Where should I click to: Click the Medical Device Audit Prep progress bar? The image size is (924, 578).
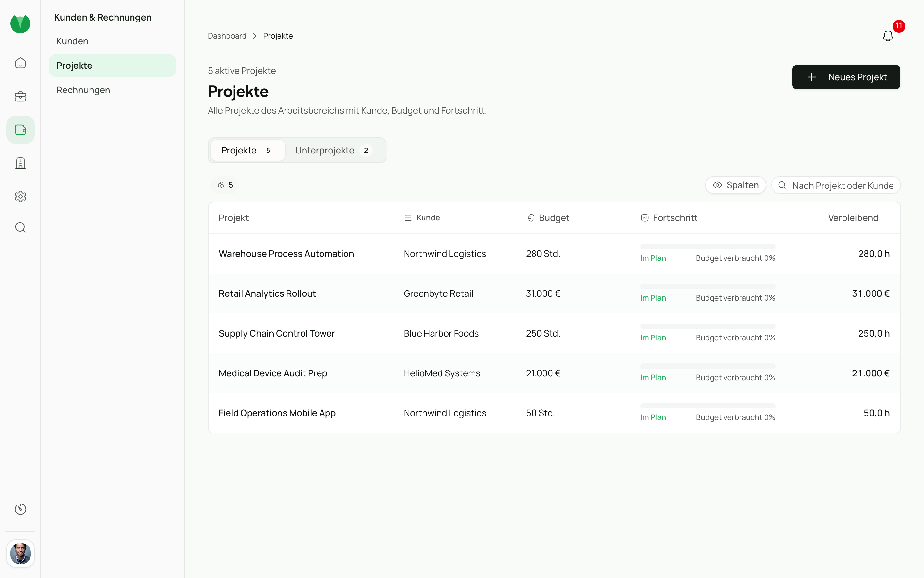coord(708,366)
